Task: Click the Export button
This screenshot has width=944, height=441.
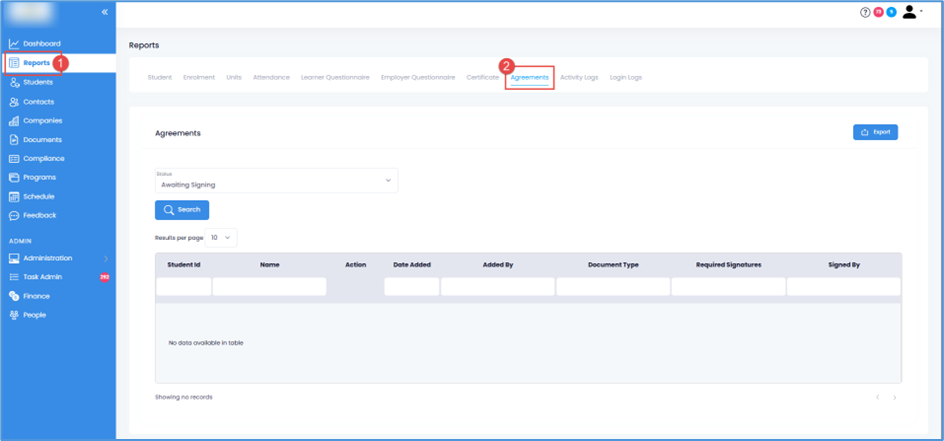Action: coord(875,132)
